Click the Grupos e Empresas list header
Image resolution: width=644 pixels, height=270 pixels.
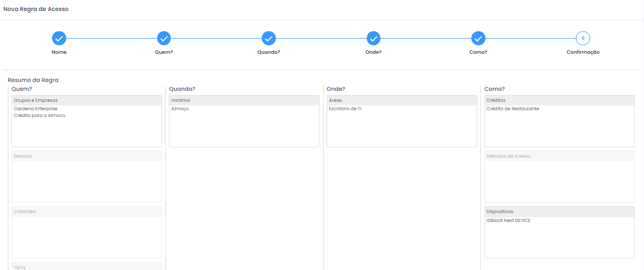[87, 100]
